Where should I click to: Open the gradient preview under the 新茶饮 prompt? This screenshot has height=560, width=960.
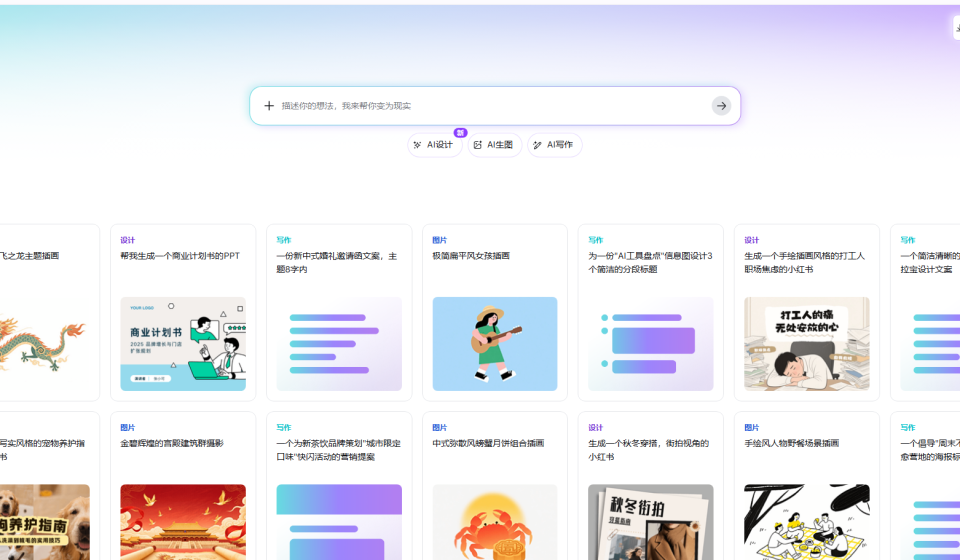[x=339, y=522]
